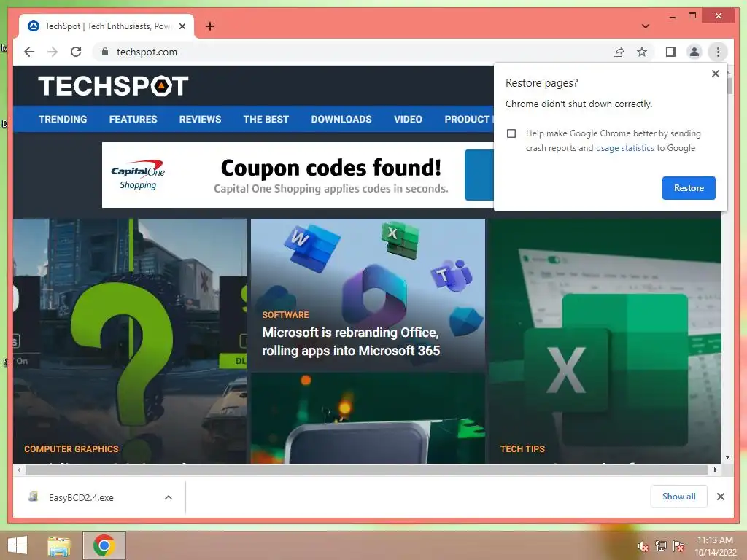The height and width of the screenshot is (560, 747).
Task: Maximize the Chrome window
Action: [692, 16]
